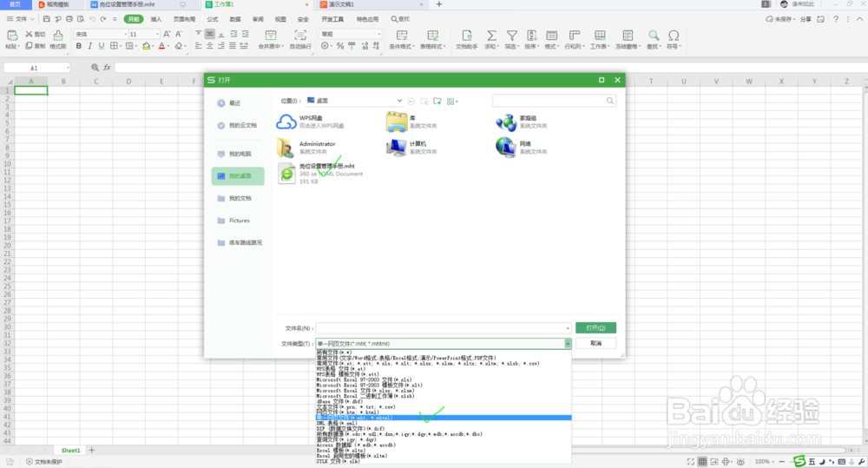
Task: Open the cell name box A1 dropdown
Action: point(68,68)
